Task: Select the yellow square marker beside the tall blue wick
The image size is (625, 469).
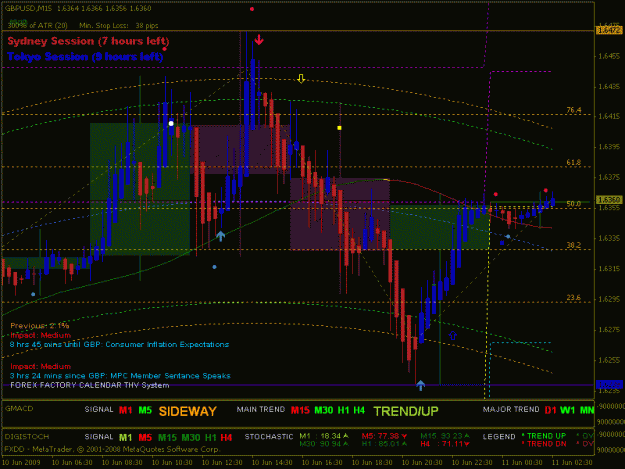Action: [x=339, y=128]
